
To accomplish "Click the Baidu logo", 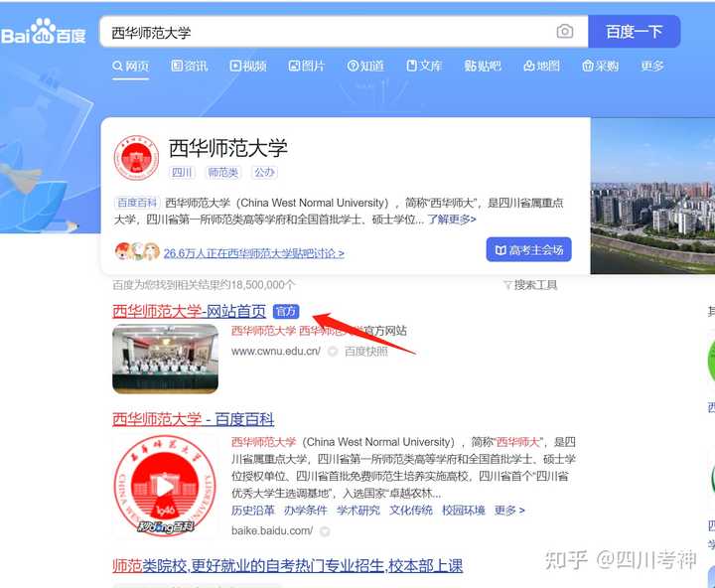I will tap(44, 31).
